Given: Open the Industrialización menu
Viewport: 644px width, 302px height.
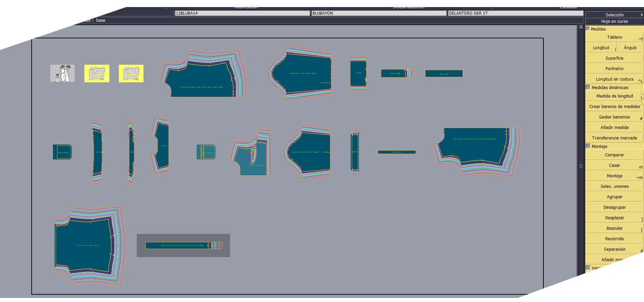Looking at the screenshot, I should [409, 7].
